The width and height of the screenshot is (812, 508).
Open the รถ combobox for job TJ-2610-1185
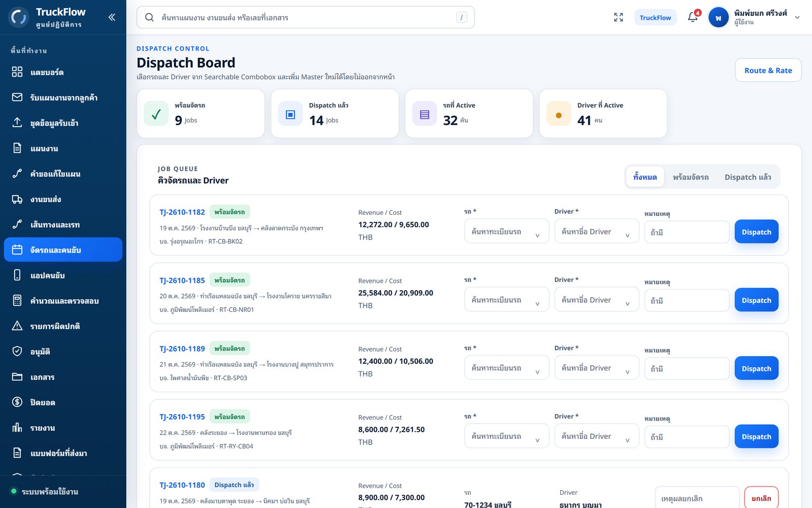tap(506, 300)
